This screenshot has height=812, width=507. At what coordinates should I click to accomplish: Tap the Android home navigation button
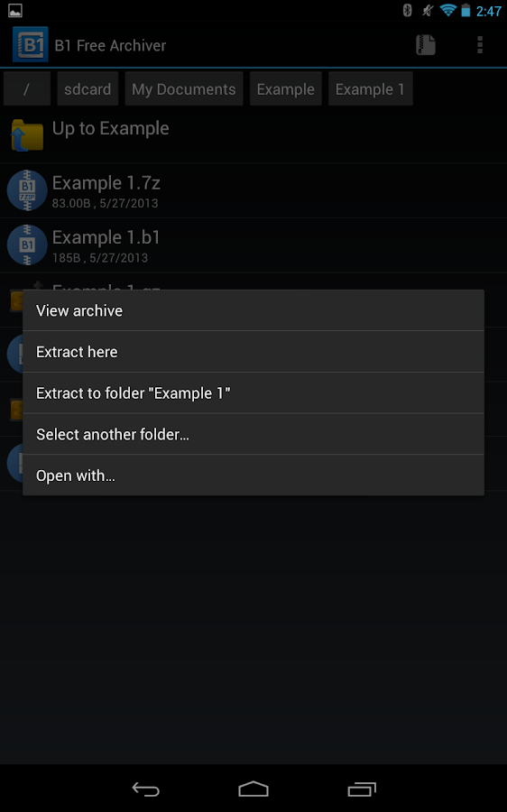tap(253, 789)
